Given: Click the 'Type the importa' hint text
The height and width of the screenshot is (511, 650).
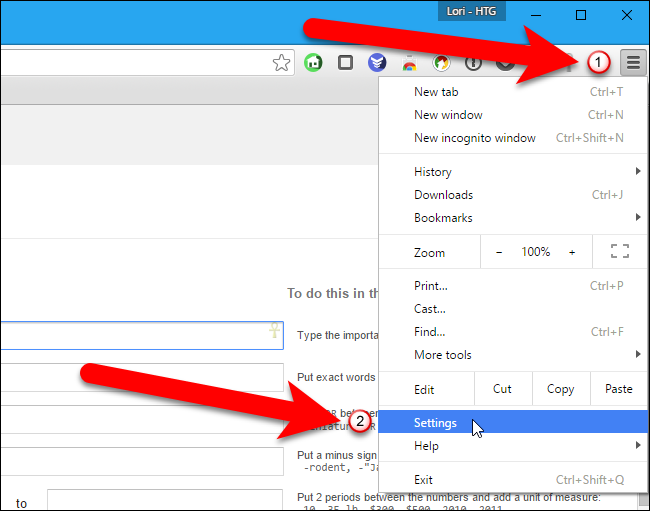Looking at the screenshot, I should click(337, 335).
